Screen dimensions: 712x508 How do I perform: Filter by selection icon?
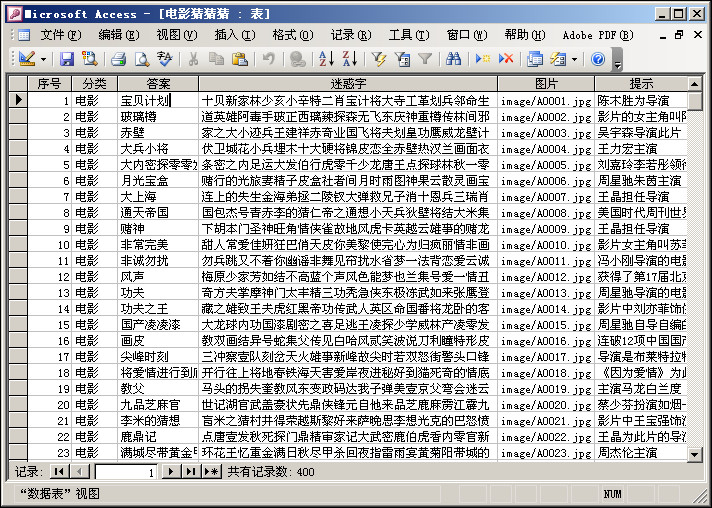tap(378, 59)
